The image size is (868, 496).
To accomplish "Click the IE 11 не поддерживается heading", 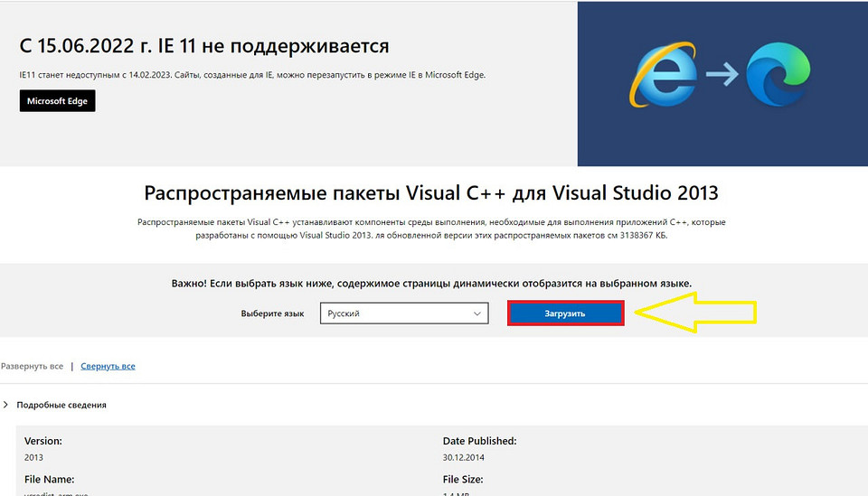I will coord(204,46).
